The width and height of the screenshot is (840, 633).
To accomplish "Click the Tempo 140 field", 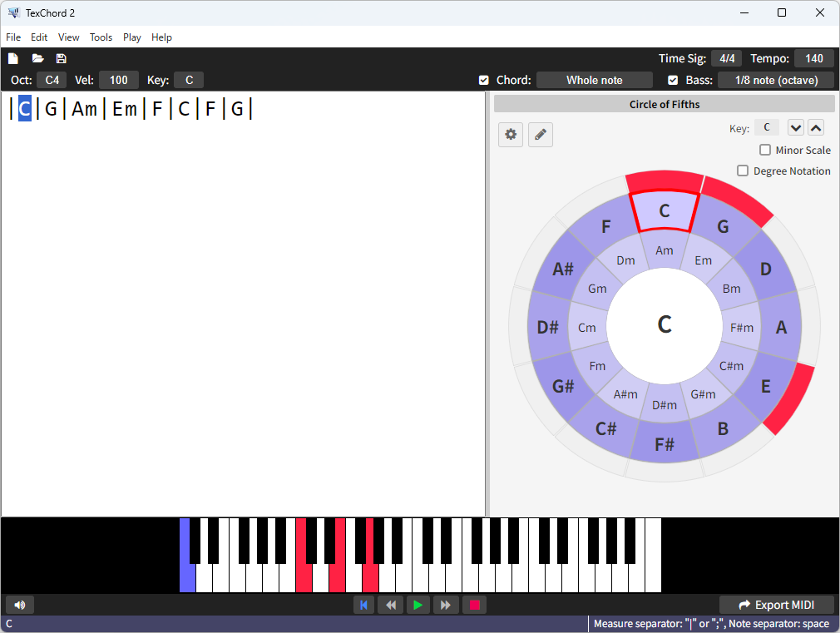I will click(x=814, y=58).
